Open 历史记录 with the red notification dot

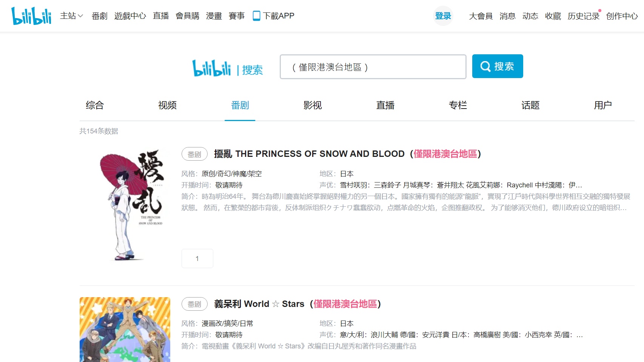(x=584, y=16)
